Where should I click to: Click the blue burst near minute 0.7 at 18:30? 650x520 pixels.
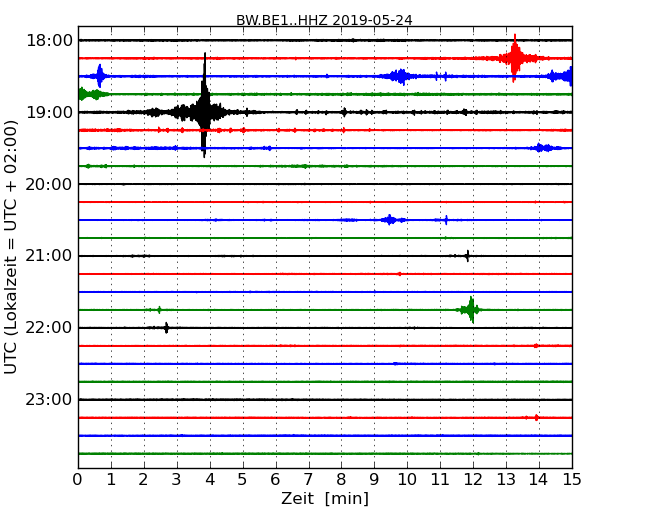coord(99,76)
